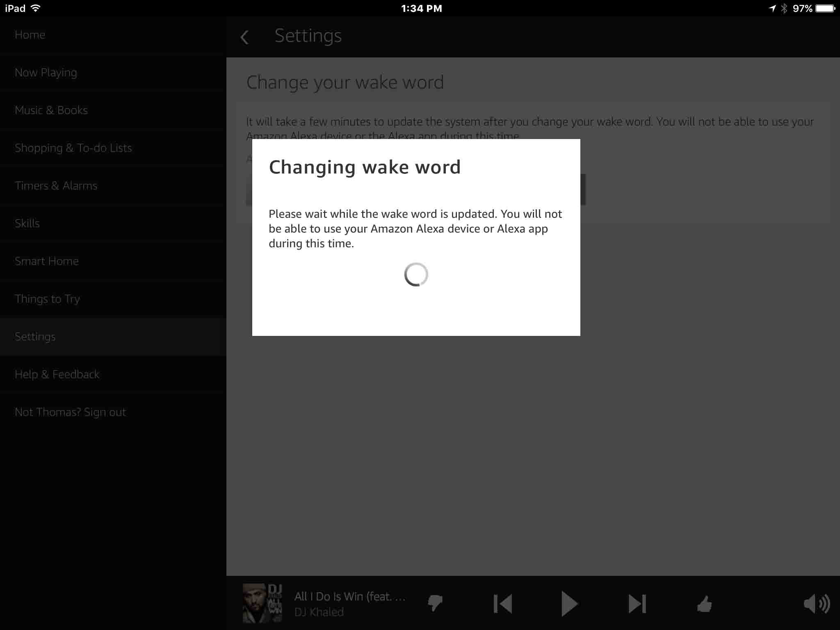Tap the back chevron next to Settings
The image size is (840, 630).
pyautogui.click(x=245, y=37)
